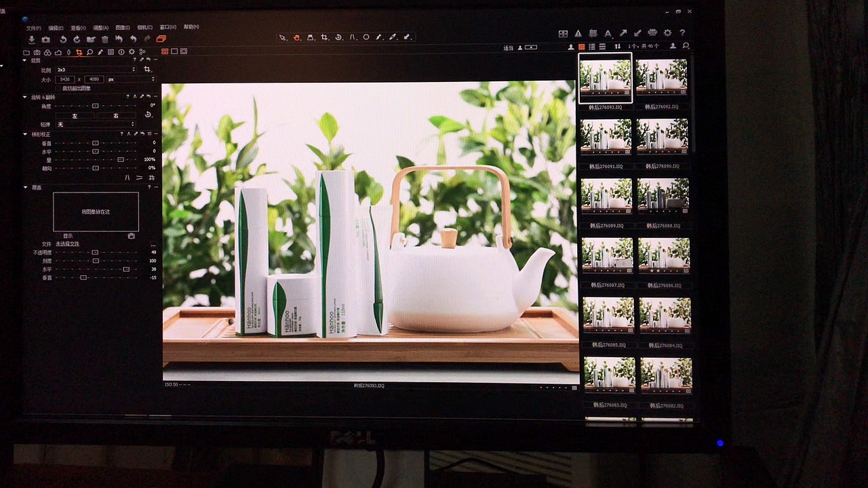
Task: Click the auto keystone grid icon
Action: 151,178
